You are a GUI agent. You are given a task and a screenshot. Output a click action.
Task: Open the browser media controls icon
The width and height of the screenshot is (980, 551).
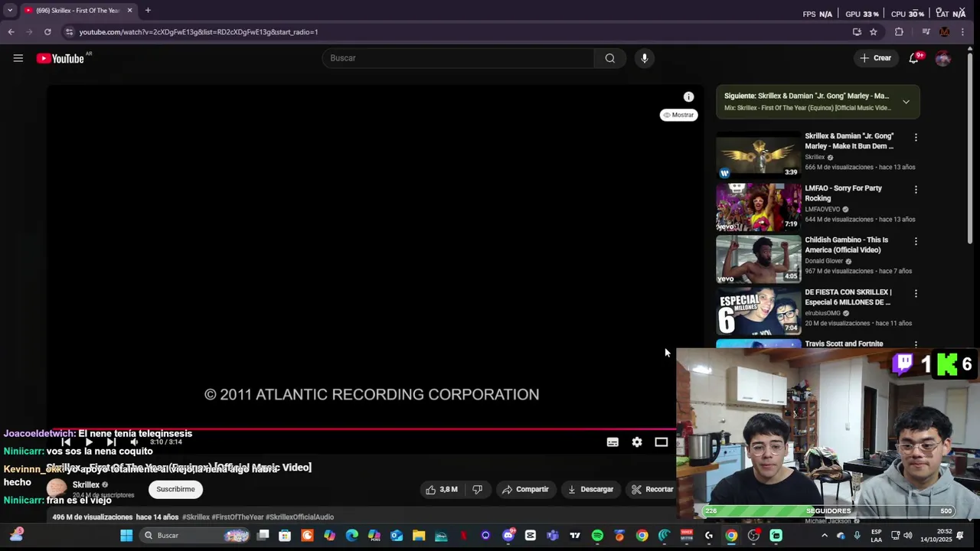click(x=926, y=32)
